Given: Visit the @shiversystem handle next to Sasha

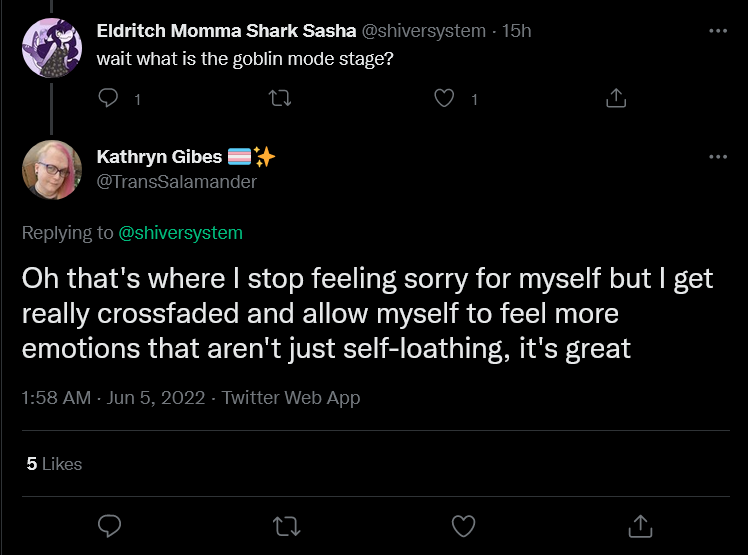Looking at the screenshot, I should pyautogui.click(x=424, y=31).
